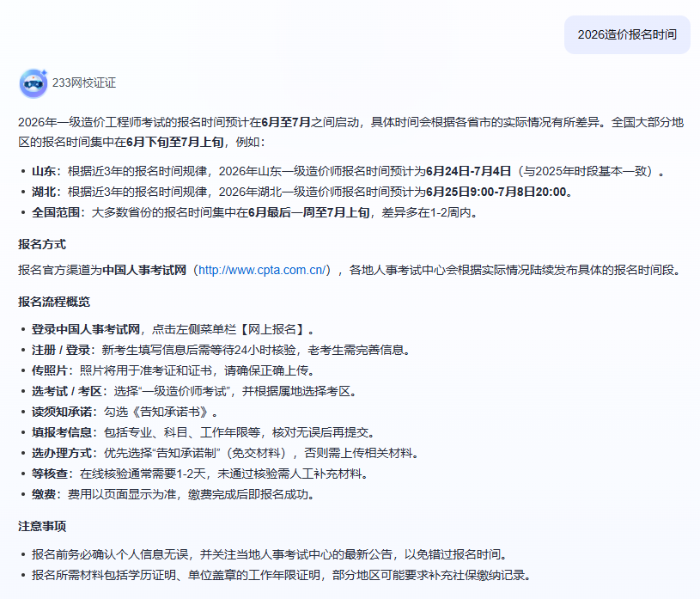700x599 pixels.
Task: Click the 传照片 step label
Action: click(50, 370)
